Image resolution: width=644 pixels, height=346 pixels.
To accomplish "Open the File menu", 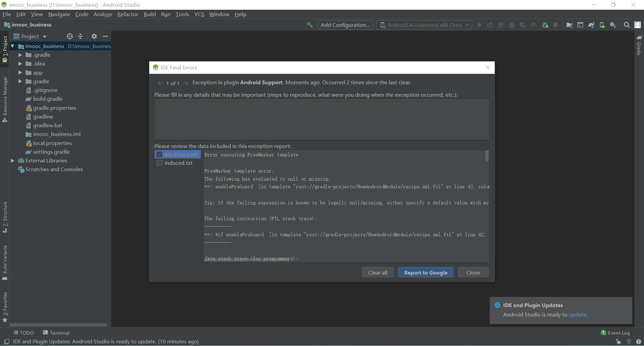I will pyautogui.click(x=7, y=14).
